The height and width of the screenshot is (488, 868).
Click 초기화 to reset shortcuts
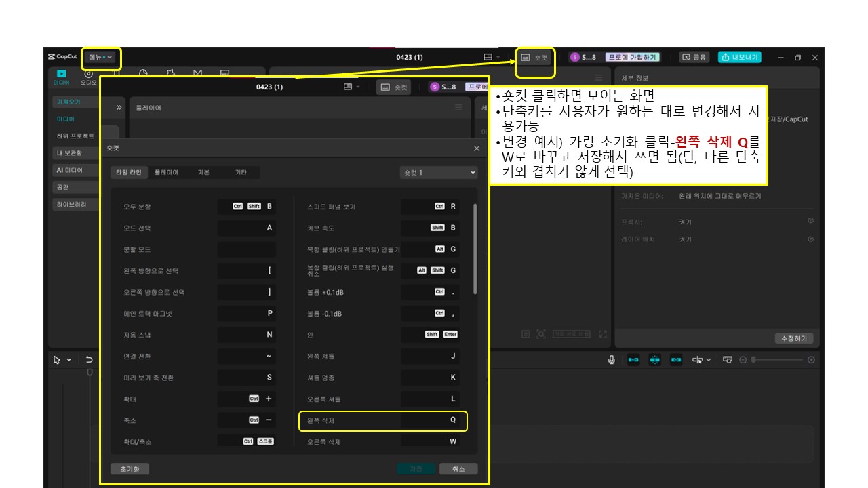click(x=130, y=469)
